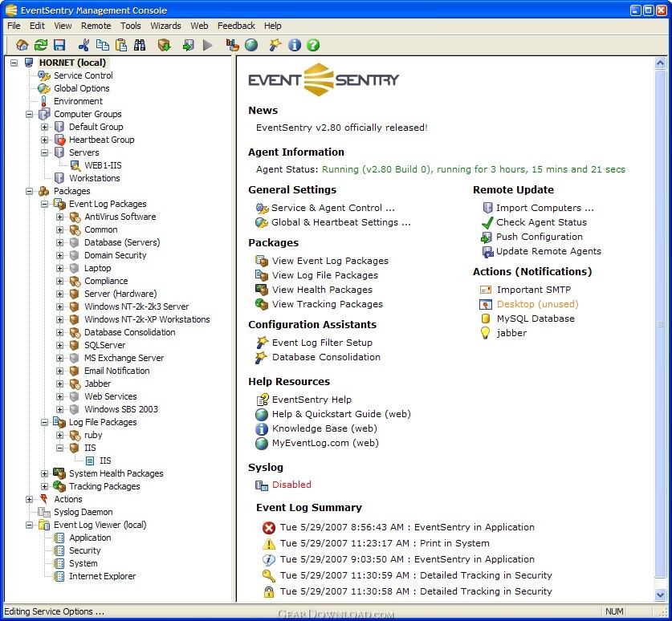Screen dimensions: 672x621
Task: Click the blue Info toolbar icon
Action: coord(295,45)
